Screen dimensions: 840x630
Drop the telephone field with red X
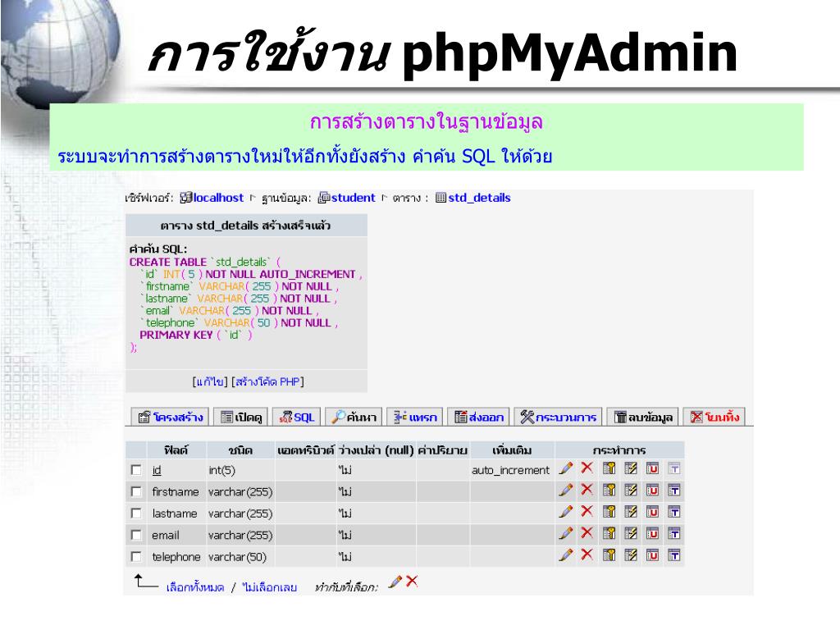tap(587, 555)
